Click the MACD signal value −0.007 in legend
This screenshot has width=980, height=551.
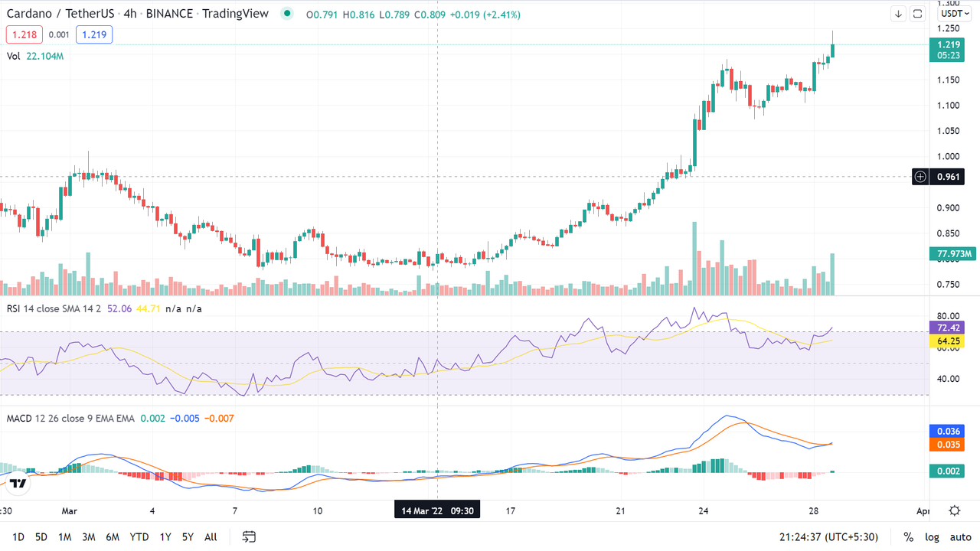point(219,419)
